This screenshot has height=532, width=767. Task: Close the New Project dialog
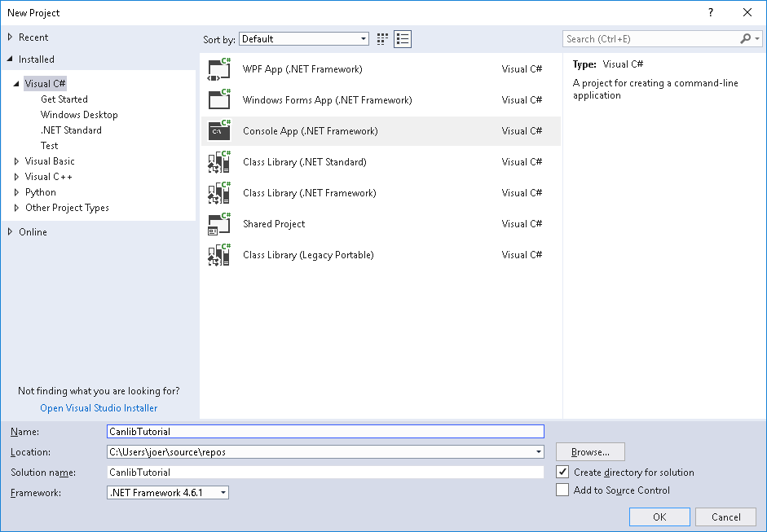(x=747, y=13)
